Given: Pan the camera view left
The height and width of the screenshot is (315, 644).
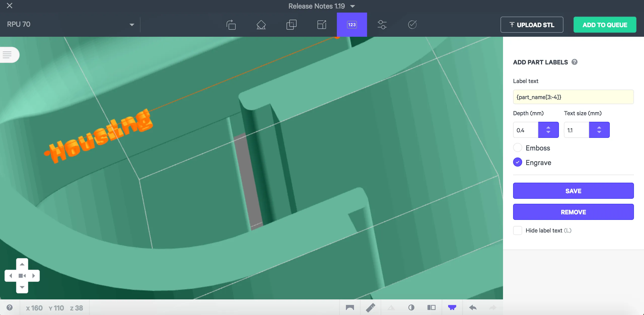Looking at the screenshot, I should point(11,276).
